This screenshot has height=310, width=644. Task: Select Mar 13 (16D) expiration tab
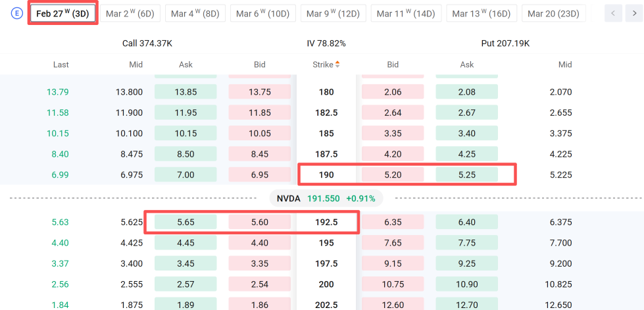point(482,14)
